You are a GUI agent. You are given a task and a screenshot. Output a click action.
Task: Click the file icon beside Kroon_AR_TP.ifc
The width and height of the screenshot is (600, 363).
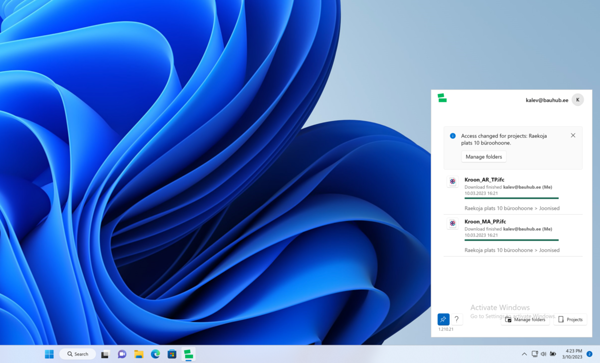click(453, 181)
